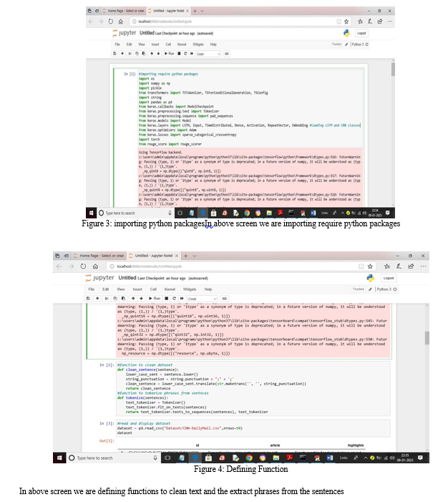Open cell type Code dropdown, lower notebook
The width and height of the screenshot is (448, 502).
(203, 299)
